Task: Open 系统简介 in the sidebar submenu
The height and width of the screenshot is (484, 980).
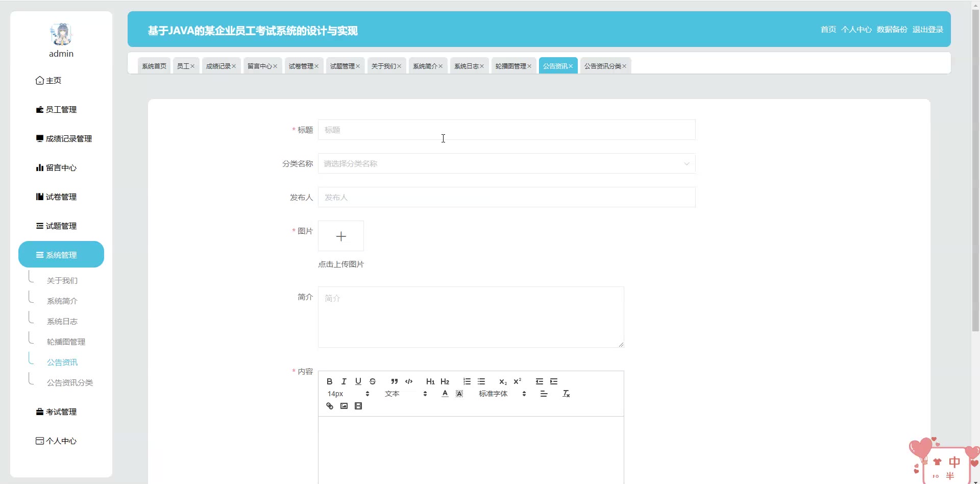Action: click(62, 301)
